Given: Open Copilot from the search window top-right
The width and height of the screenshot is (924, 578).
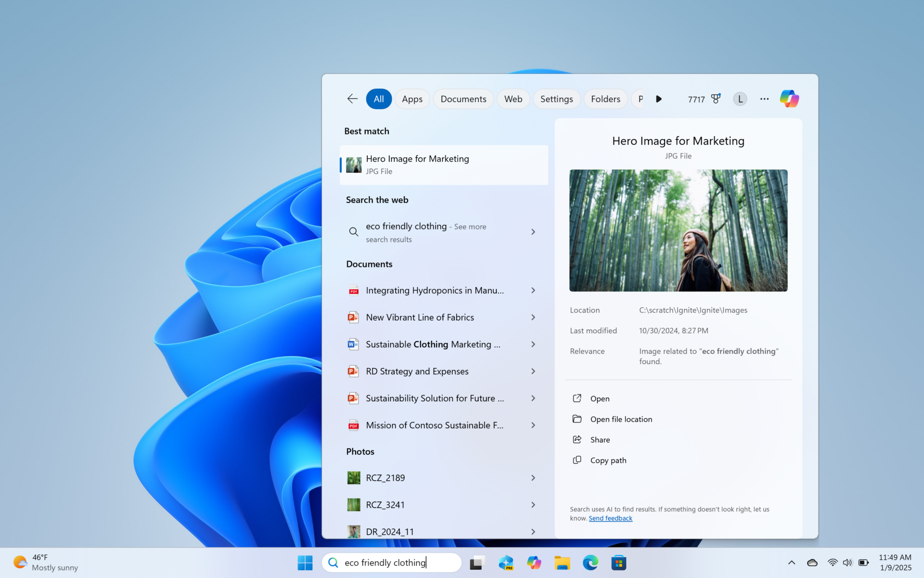Looking at the screenshot, I should coord(789,98).
